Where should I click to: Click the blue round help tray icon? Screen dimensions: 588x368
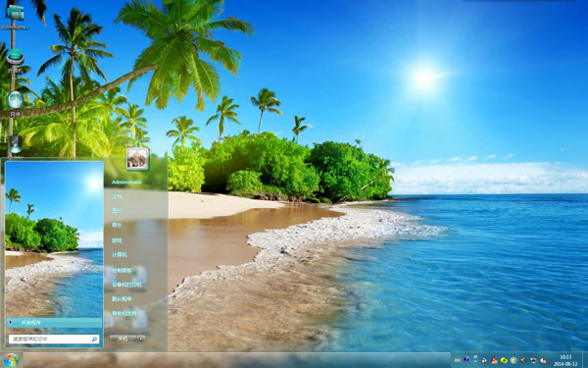coord(466,359)
